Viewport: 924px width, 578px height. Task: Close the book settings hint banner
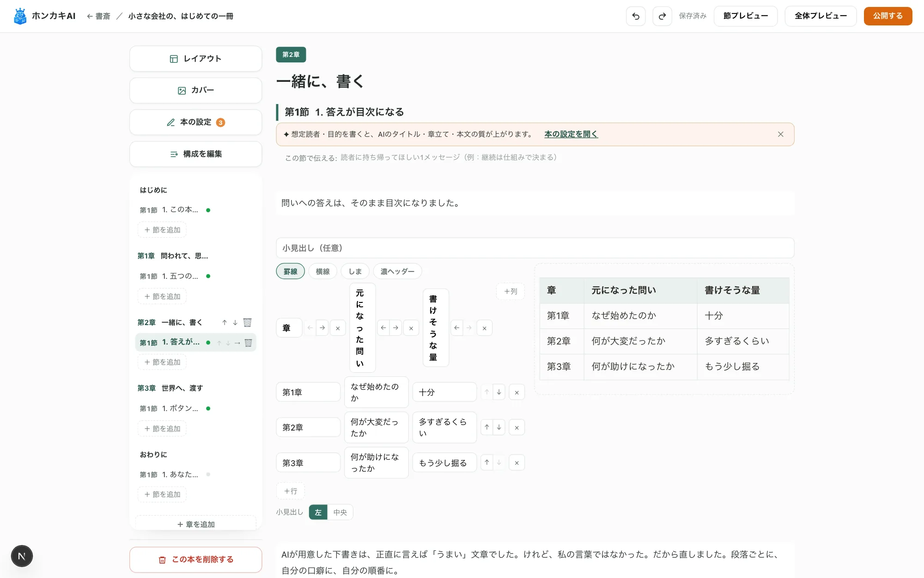coord(780,134)
